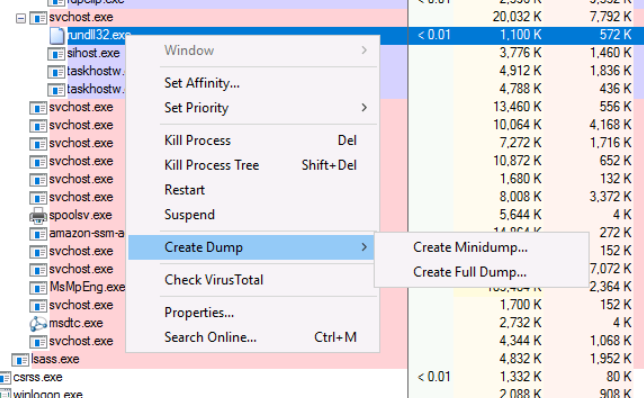Open the Create Dump submenu
This screenshot has height=398, width=644.
coord(252,247)
